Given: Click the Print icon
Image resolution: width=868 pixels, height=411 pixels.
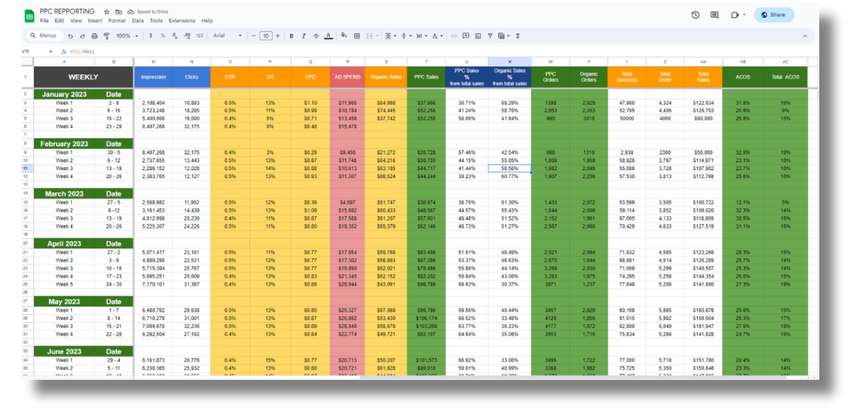Looking at the screenshot, I should click(x=95, y=36).
